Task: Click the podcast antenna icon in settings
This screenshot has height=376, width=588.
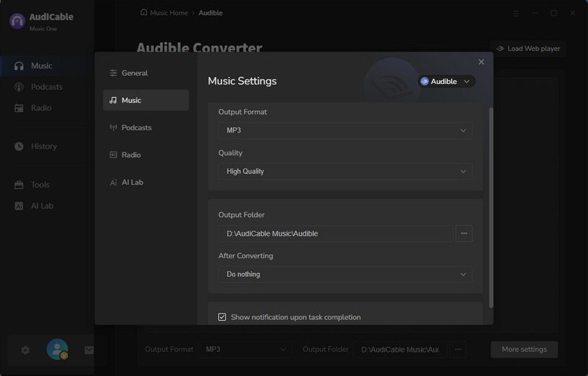Action: 113,127
